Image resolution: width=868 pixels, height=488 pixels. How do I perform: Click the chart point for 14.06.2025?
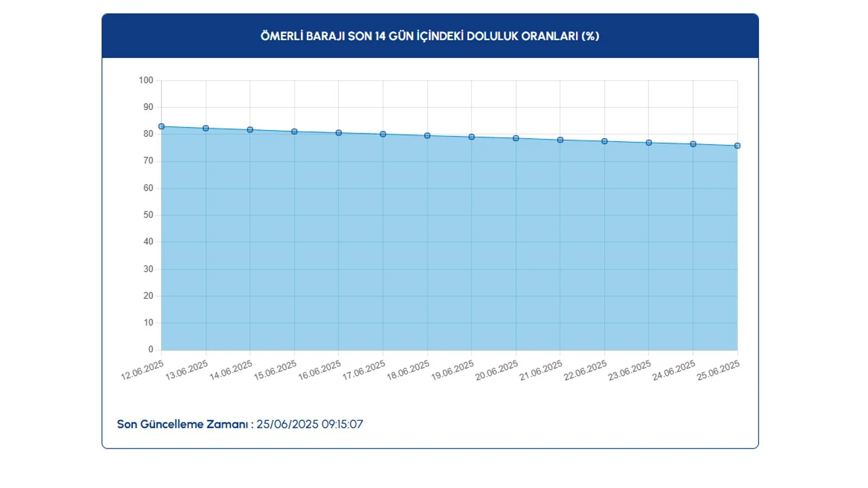(250, 130)
